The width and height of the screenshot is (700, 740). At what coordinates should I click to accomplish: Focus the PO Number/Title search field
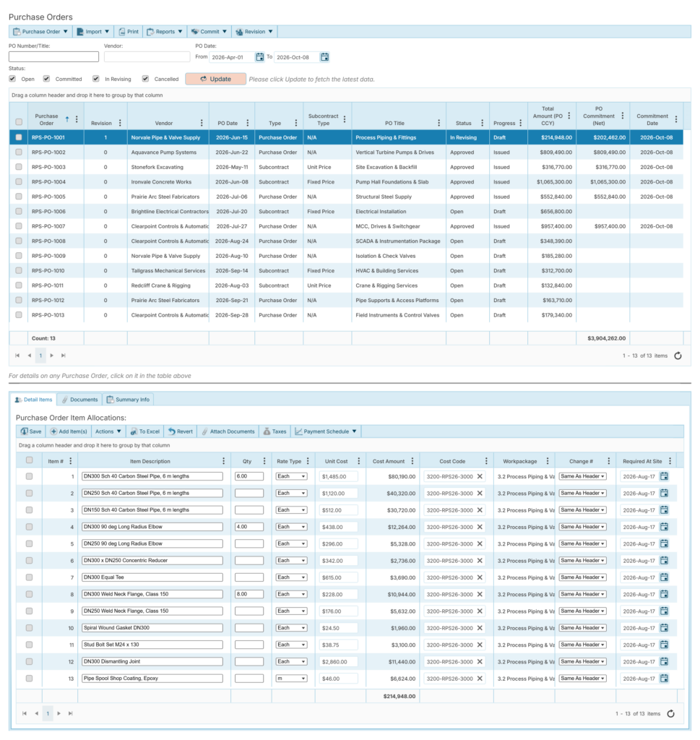tap(53, 57)
